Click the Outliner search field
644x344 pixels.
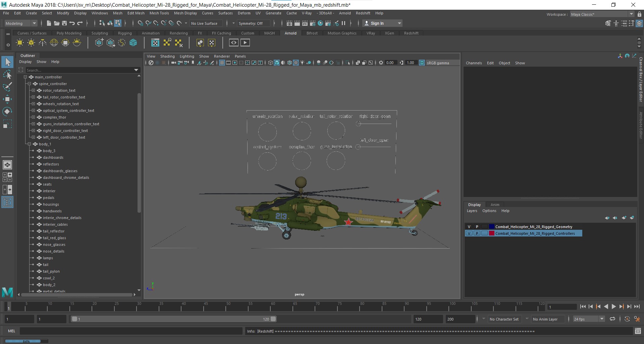coord(79,70)
